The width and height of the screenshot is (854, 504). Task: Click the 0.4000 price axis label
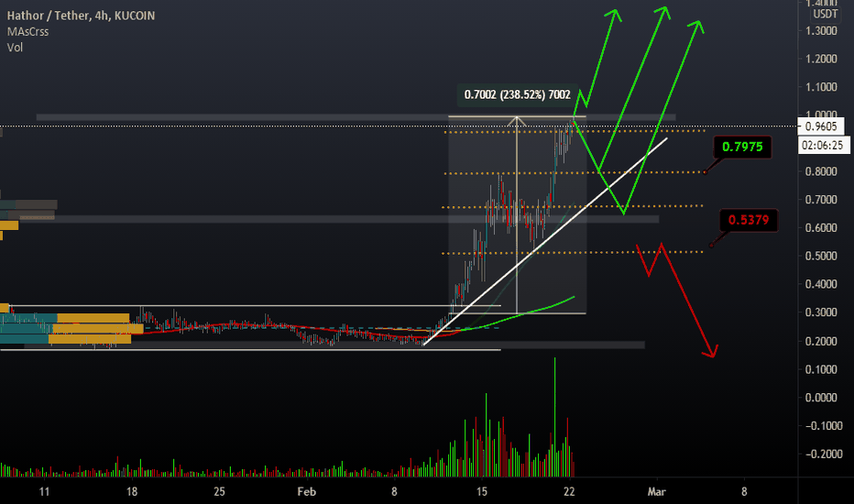[x=821, y=284]
